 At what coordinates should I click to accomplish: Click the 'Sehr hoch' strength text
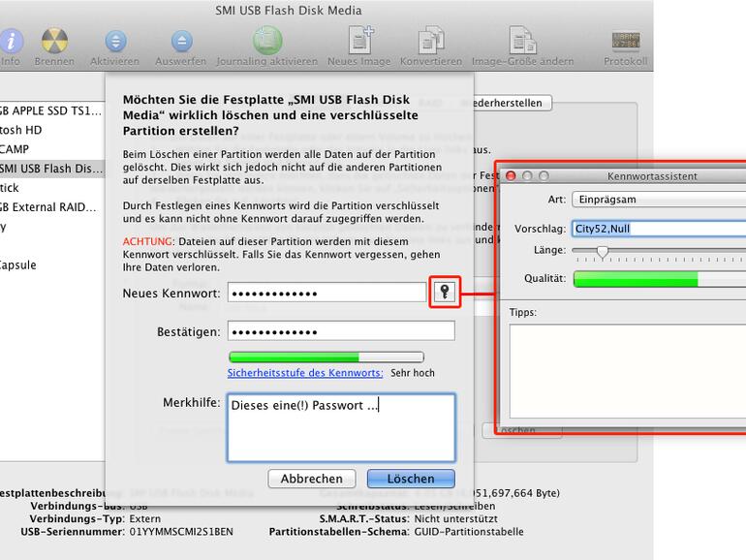pos(413,373)
